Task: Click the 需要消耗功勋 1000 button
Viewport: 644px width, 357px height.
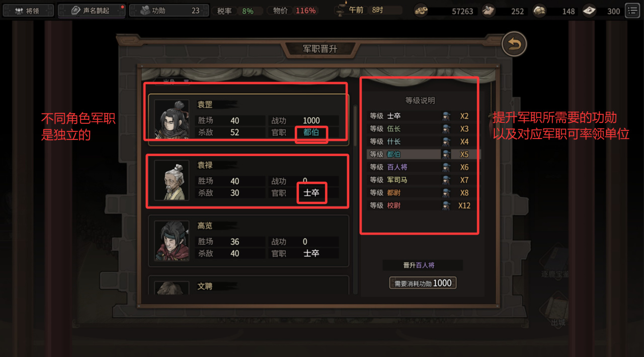Action: [x=423, y=283]
